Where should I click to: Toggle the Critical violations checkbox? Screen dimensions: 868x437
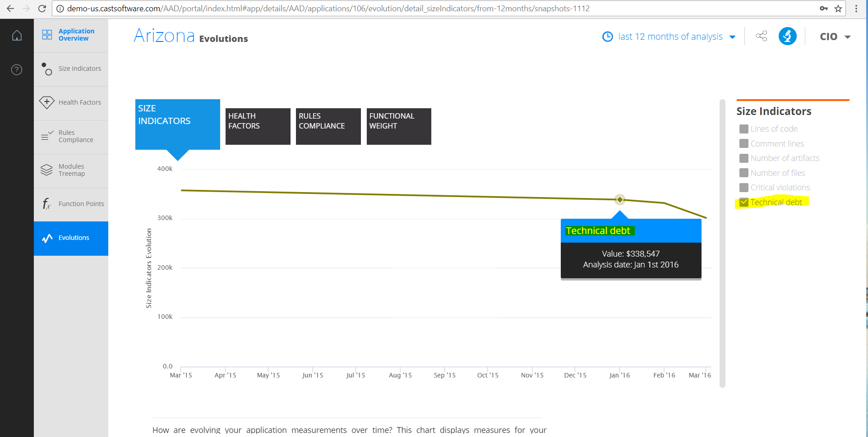[744, 188]
